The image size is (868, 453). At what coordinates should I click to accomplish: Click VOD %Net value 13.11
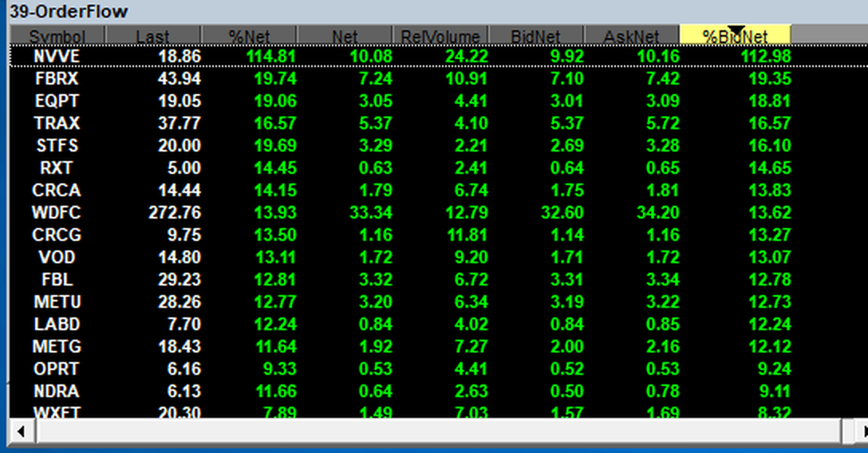coord(276,257)
